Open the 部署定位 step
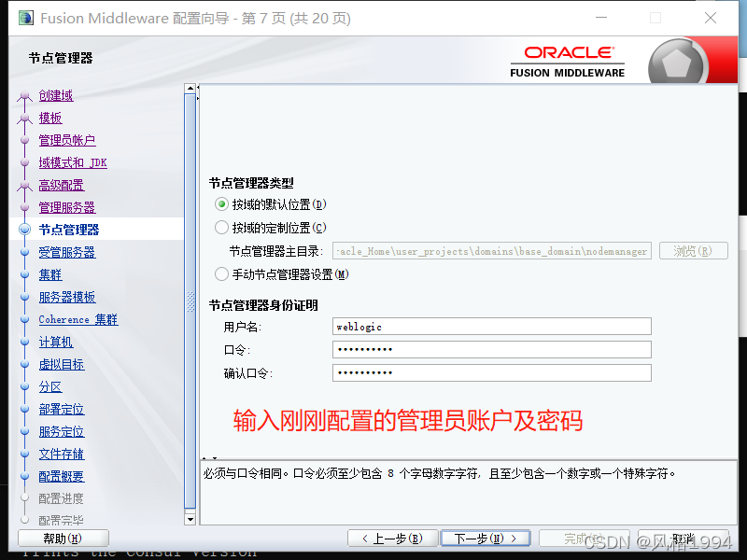 coord(62,409)
